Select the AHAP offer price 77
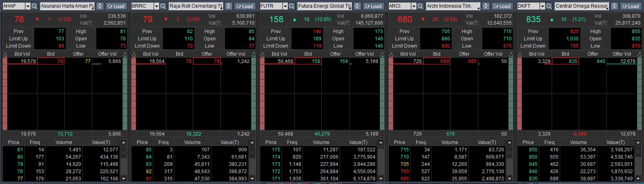Image resolution: width=644 pixels, height=184 pixels. [78, 61]
